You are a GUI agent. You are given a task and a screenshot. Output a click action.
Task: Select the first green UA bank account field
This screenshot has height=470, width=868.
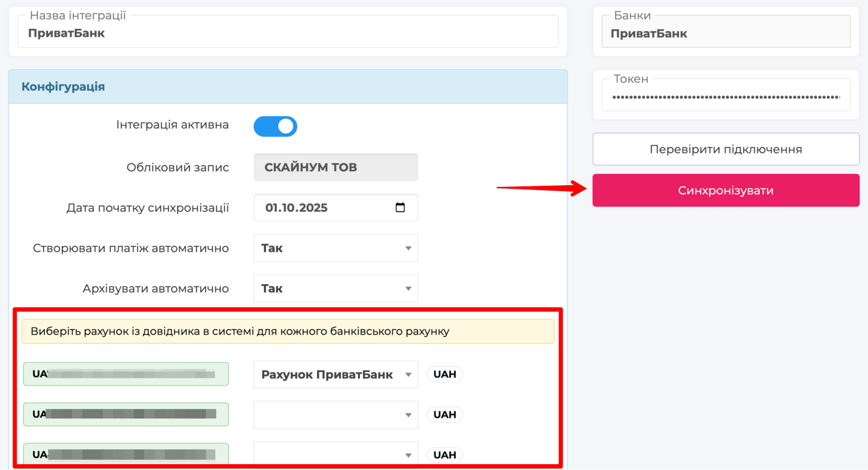(x=126, y=374)
